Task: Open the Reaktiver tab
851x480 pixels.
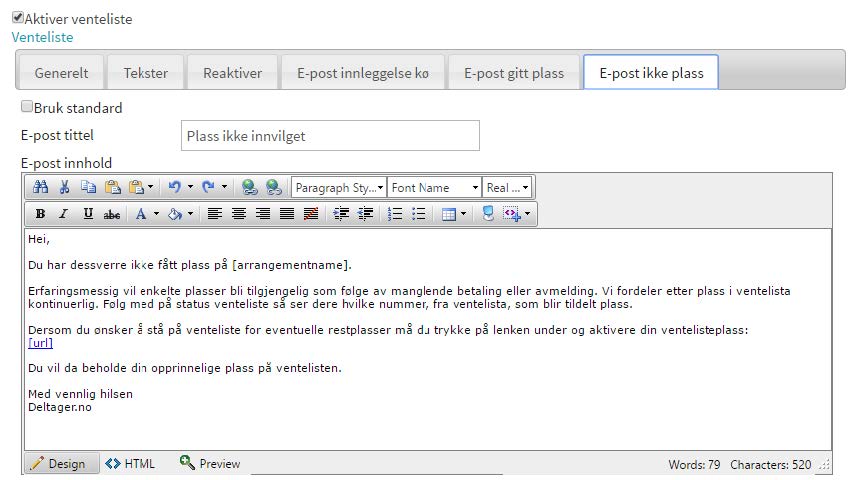Action: (232, 73)
